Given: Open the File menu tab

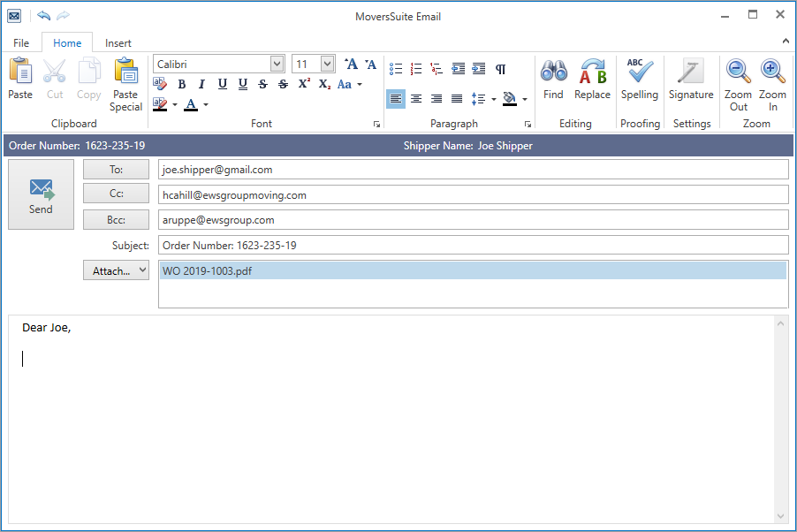Looking at the screenshot, I should click(21, 43).
